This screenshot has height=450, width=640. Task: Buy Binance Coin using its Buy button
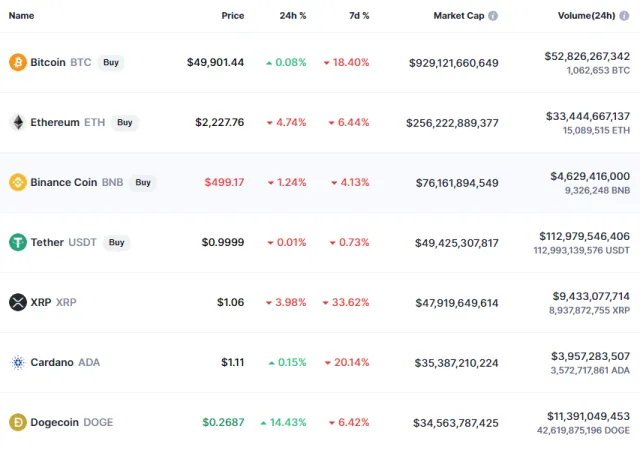(143, 183)
